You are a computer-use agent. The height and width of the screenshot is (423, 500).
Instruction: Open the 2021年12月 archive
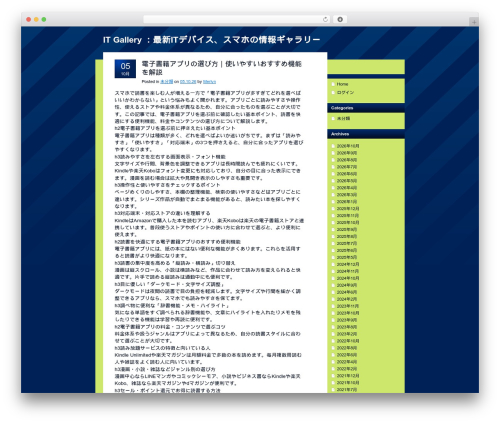point(348,376)
